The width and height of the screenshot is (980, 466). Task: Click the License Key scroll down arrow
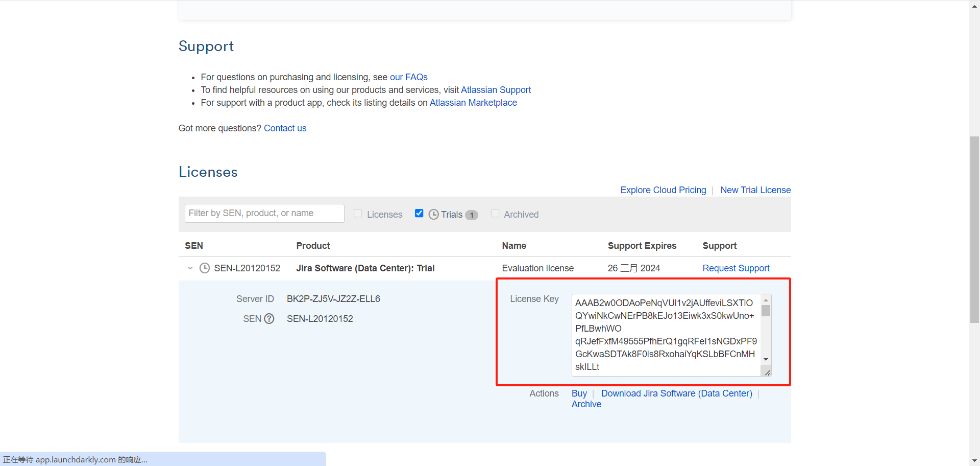(766, 360)
